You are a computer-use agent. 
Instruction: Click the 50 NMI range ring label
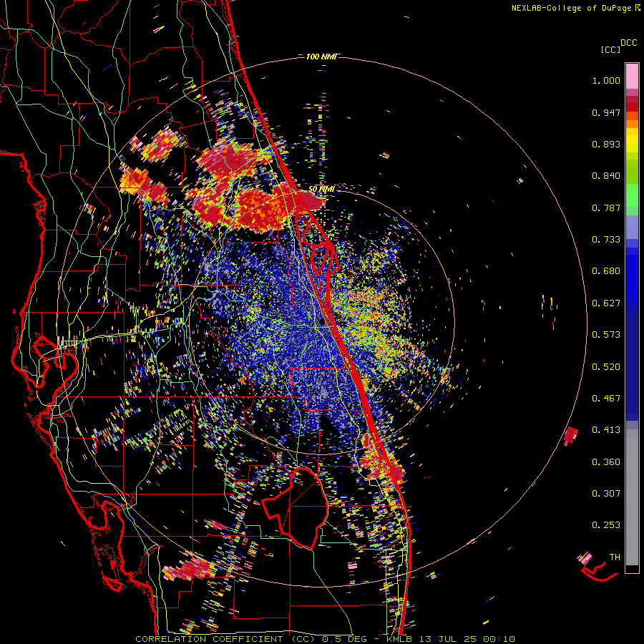click(x=321, y=190)
